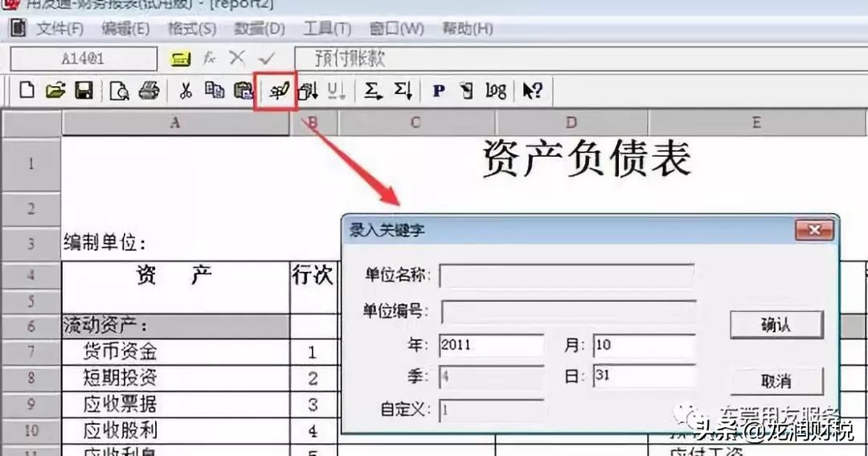Click the 取消 button in the dialog
This screenshot has height=456, width=868.
pos(776,380)
